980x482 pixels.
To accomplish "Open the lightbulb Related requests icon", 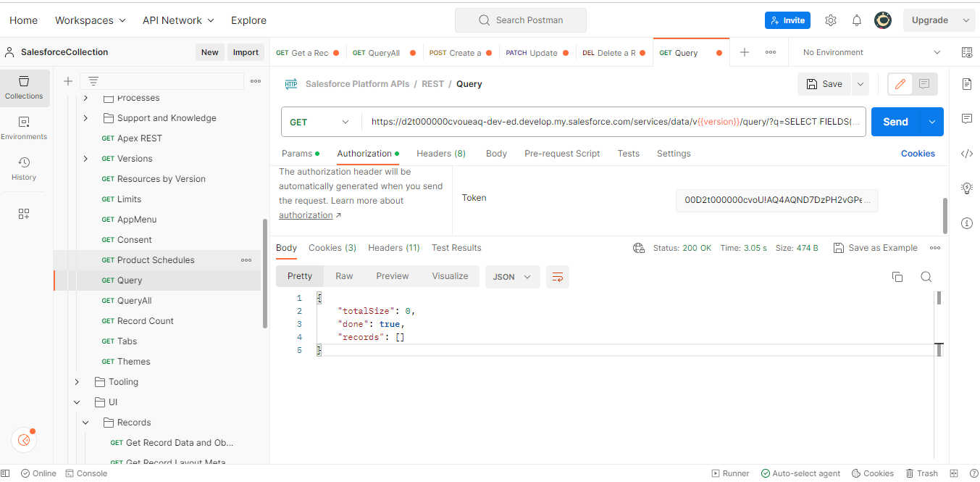I will pyautogui.click(x=966, y=188).
